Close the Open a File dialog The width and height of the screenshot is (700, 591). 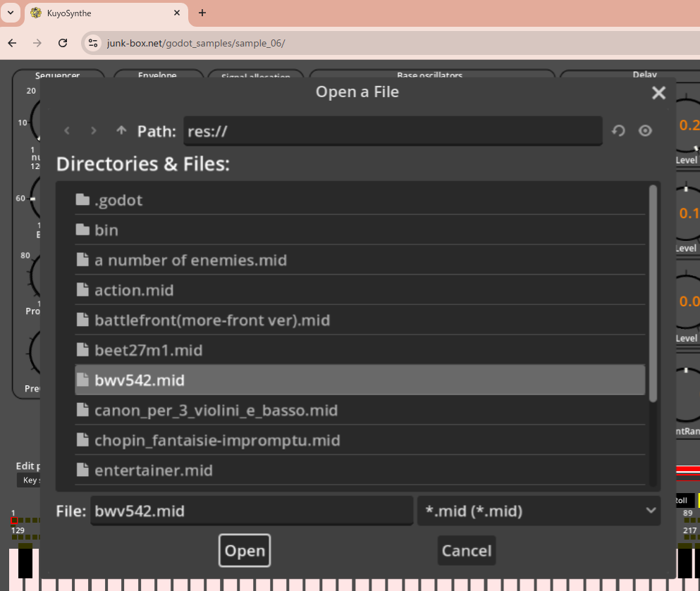click(x=658, y=93)
